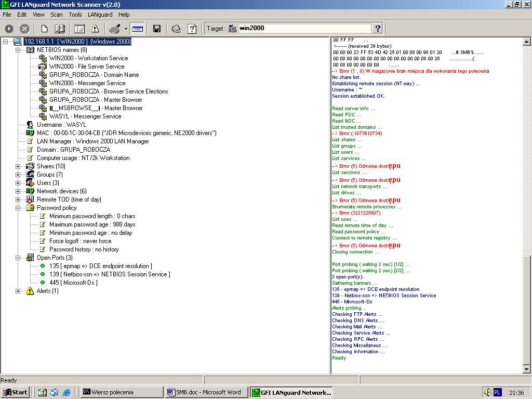This screenshot has width=532, height=399.
Task: Select LAN Manager : Windows 2000 row
Action: tap(92, 141)
